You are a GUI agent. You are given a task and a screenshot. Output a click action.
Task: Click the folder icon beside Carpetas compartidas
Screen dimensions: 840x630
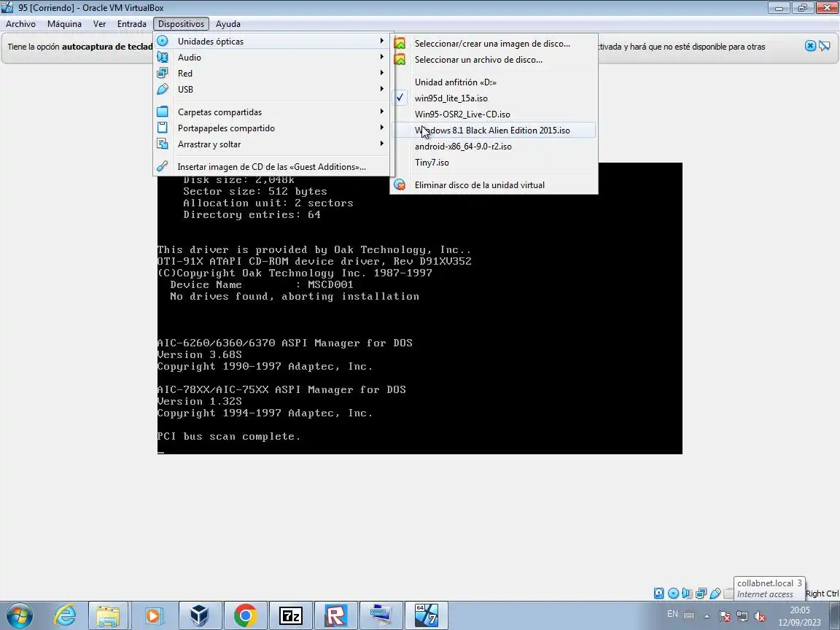point(163,112)
